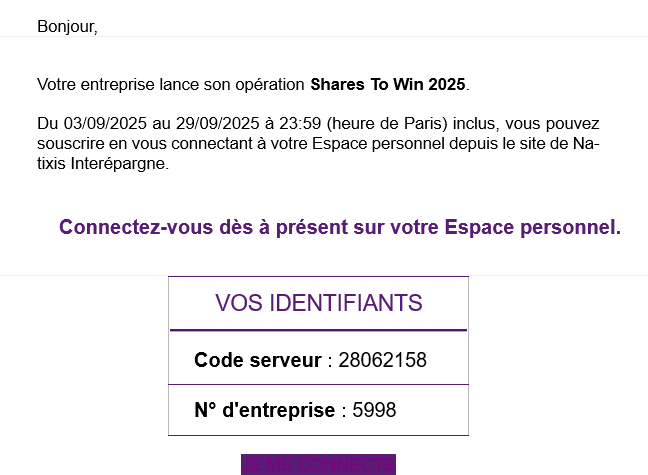The height and width of the screenshot is (475, 648).
Task: Click the JE ME CONNECTE button
Action: pos(318,464)
